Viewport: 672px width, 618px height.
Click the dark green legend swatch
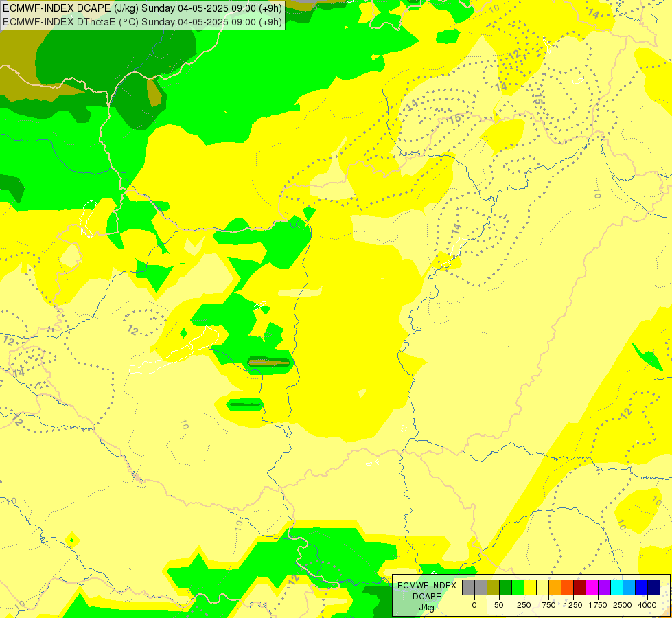[x=506, y=587]
